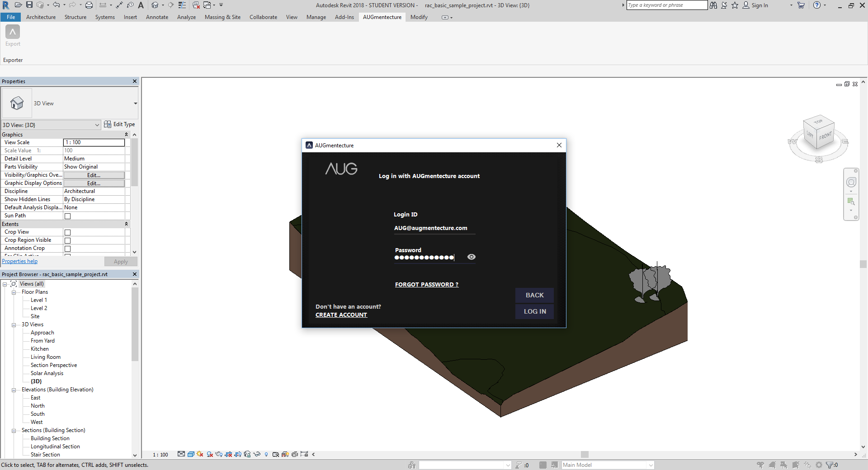Image resolution: width=868 pixels, height=470 pixels.
Task: Select Level 1 floor plan in browser
Action: (x=39, y=300)
